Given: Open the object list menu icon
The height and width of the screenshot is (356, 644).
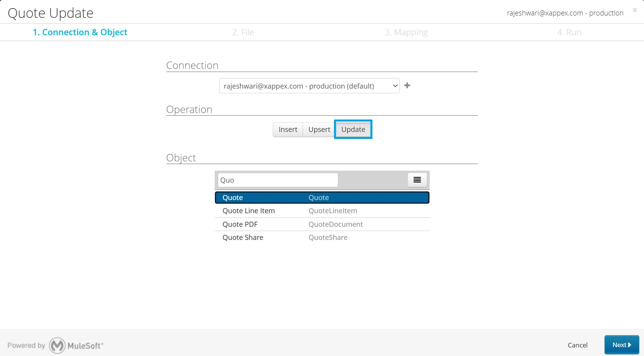Looking at the screenshot, I should pyautogui.click(x=417, y=180).
